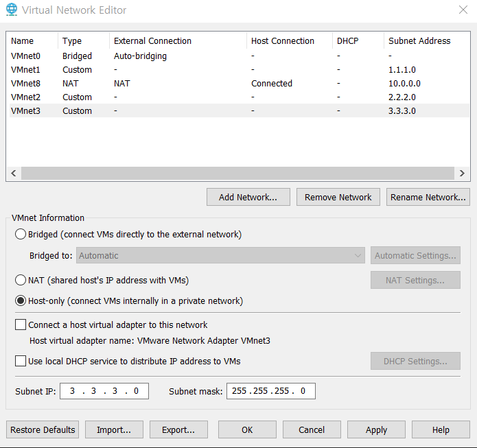The width and height of the screenshot is (477, 448).
Task: Click the Virtual Network Editor globe icon
Action: click(x=12, y=10)
